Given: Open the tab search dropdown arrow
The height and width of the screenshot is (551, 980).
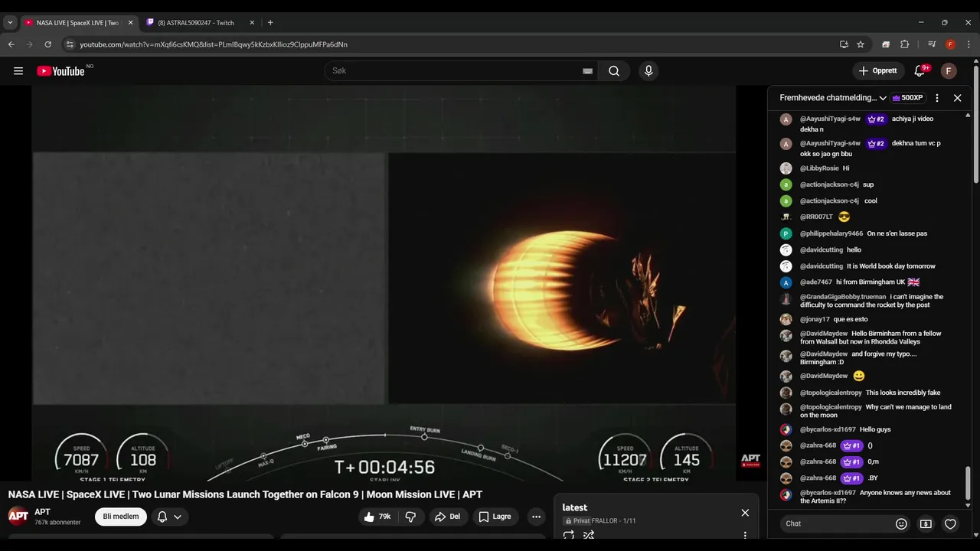Looking at the screenshot, I should (10, 23).
